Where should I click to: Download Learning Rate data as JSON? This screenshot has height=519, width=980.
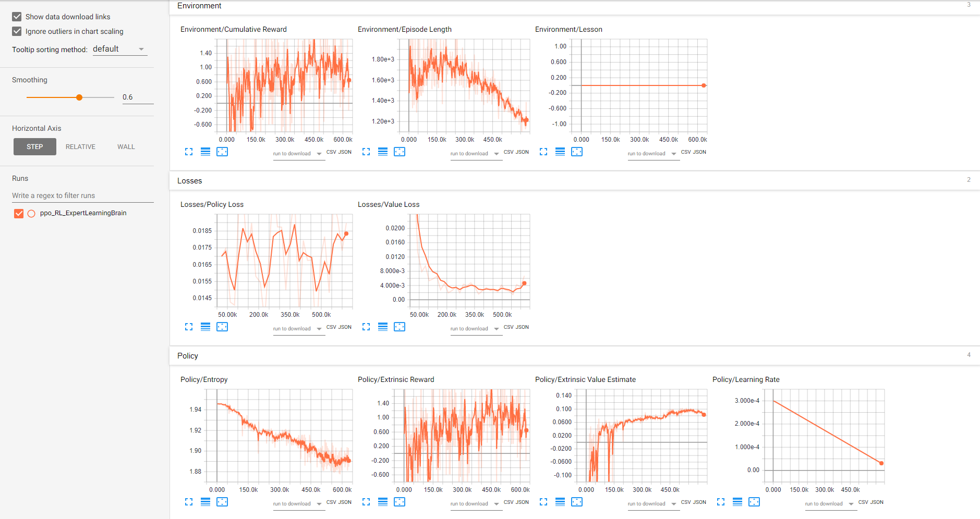coord(877,502)
